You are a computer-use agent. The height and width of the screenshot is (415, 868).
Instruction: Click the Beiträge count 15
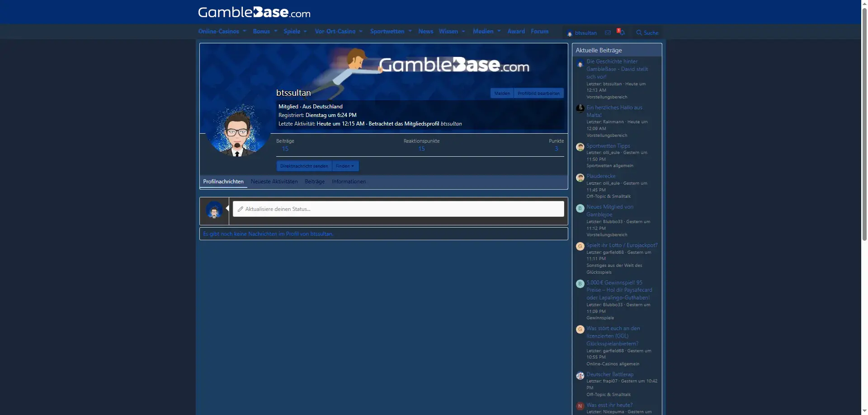285,149
